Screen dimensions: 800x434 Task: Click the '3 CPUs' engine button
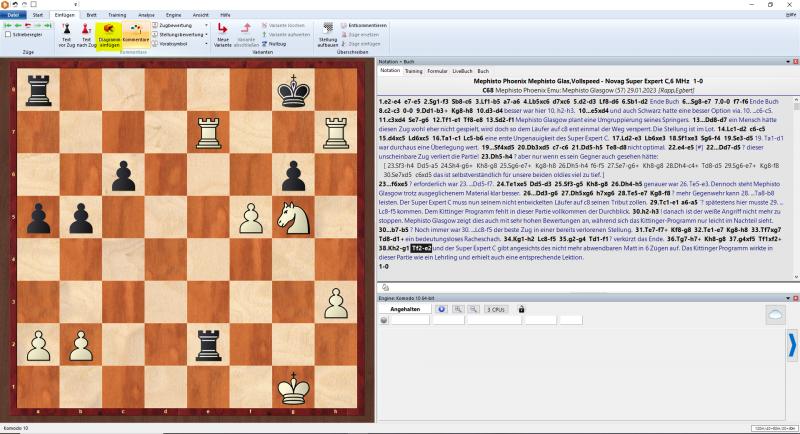(x=497, y=310)
